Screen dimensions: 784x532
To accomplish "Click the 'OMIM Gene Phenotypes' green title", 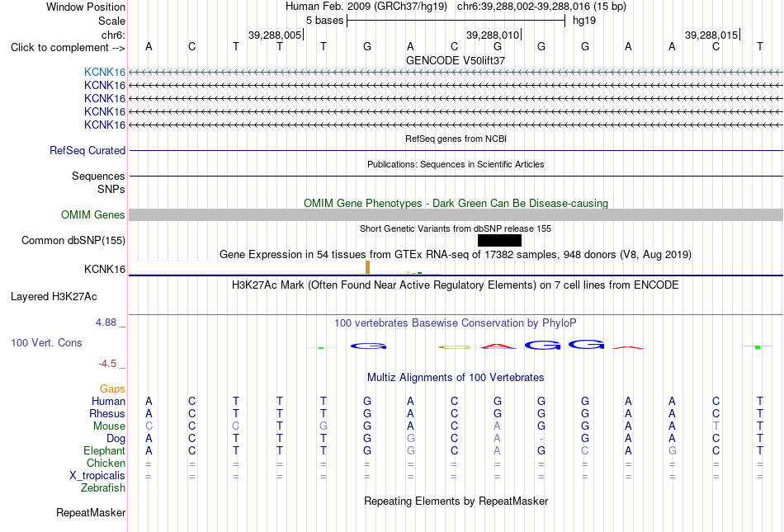I will pos(456,203).
